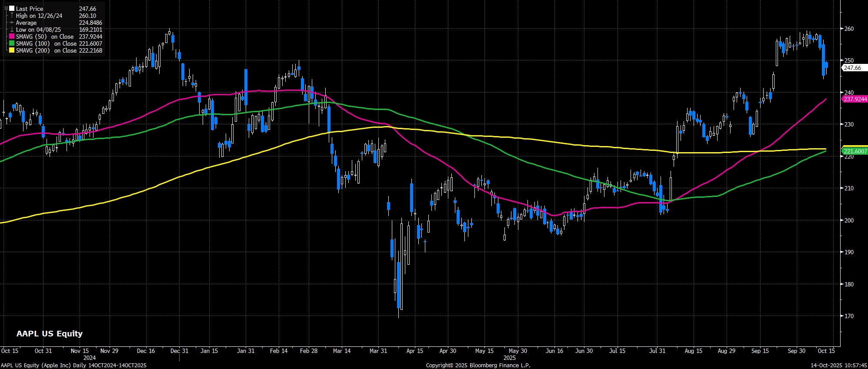Click the Low marker icon in legend

pyautogui.click(x=12, y=30)
